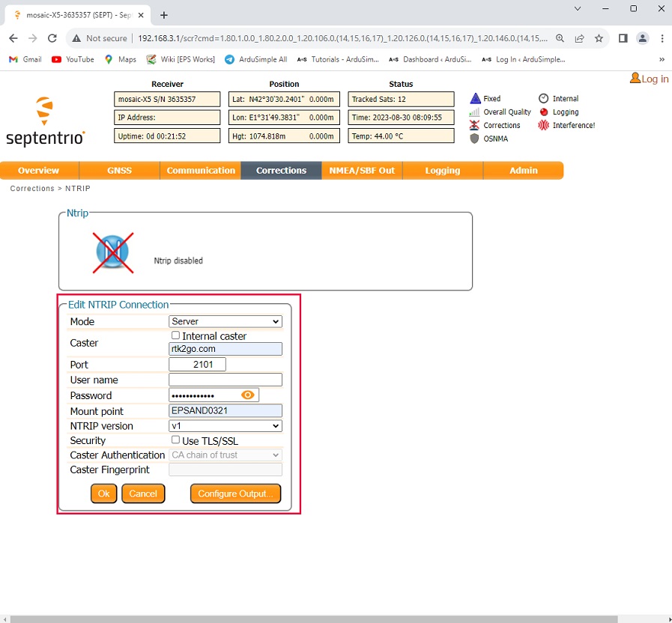Click the Corrections status icon
This screenshot has height=623, width=672.
pos(474,126)
